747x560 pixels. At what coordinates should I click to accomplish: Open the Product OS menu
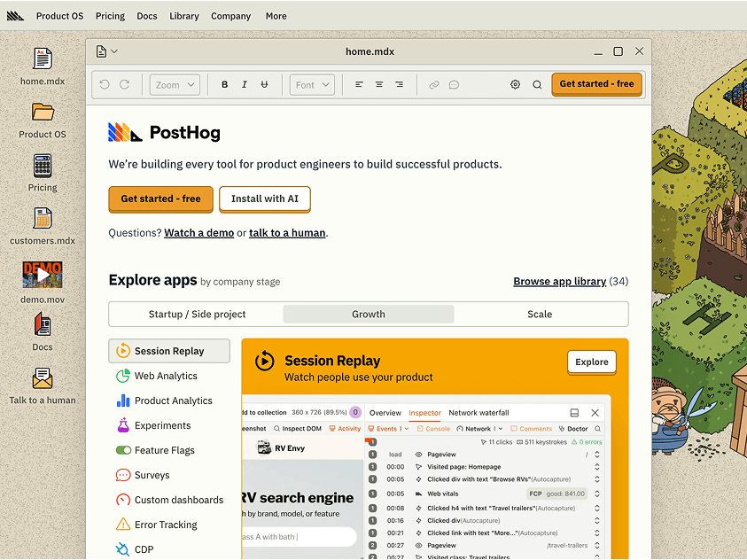59,16
